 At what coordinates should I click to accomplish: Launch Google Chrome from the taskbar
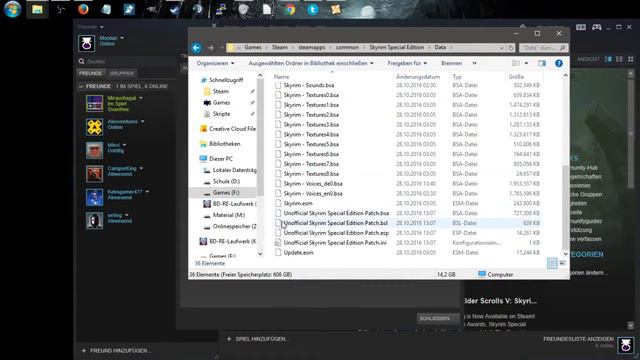tap(290, 9)
